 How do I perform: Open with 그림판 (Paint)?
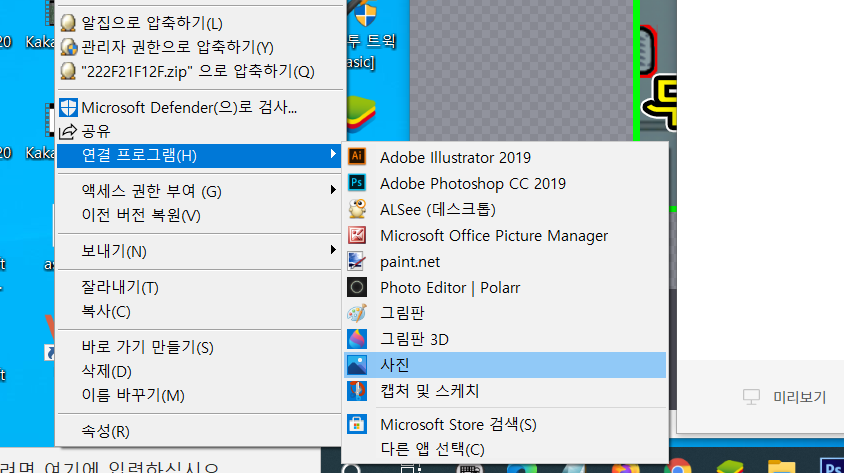[505, 313]
